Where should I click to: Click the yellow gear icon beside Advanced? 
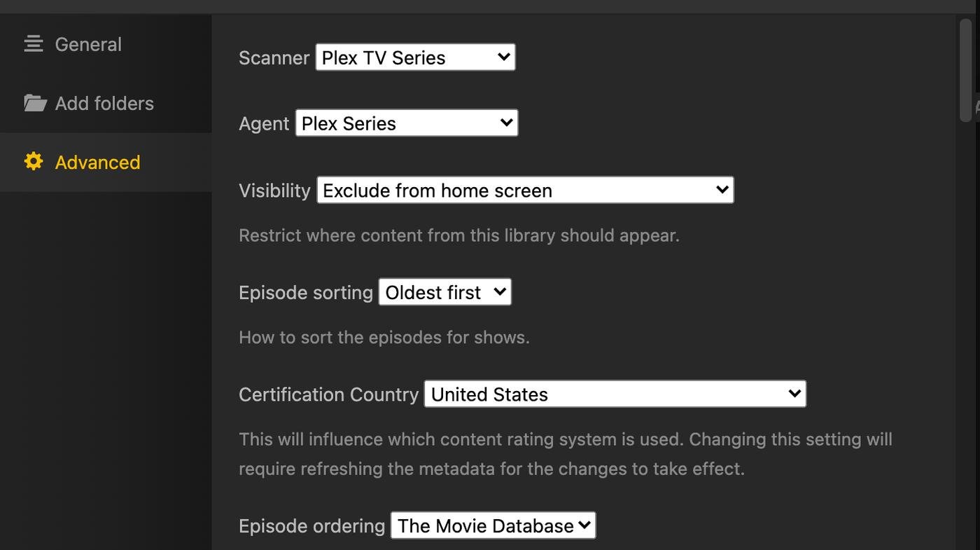point(34,162)
